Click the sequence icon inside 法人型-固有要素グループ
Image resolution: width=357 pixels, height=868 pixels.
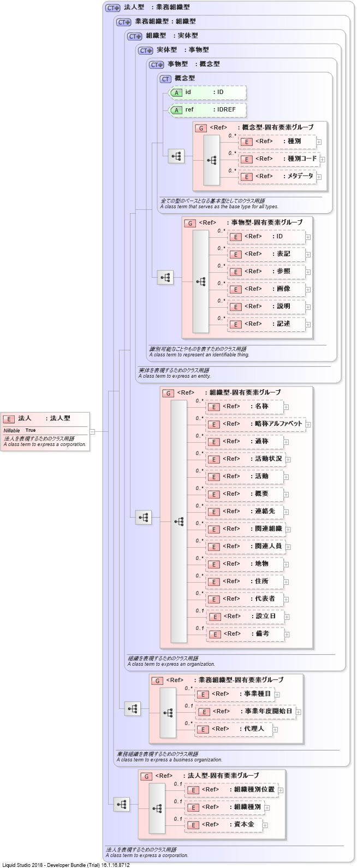(157, 808)
